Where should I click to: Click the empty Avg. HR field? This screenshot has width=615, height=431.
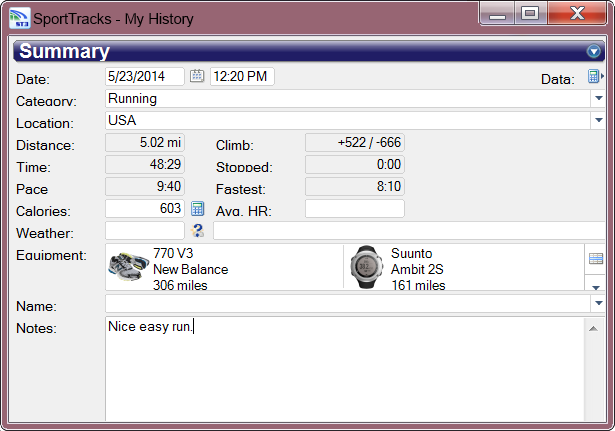click(355, 208)
